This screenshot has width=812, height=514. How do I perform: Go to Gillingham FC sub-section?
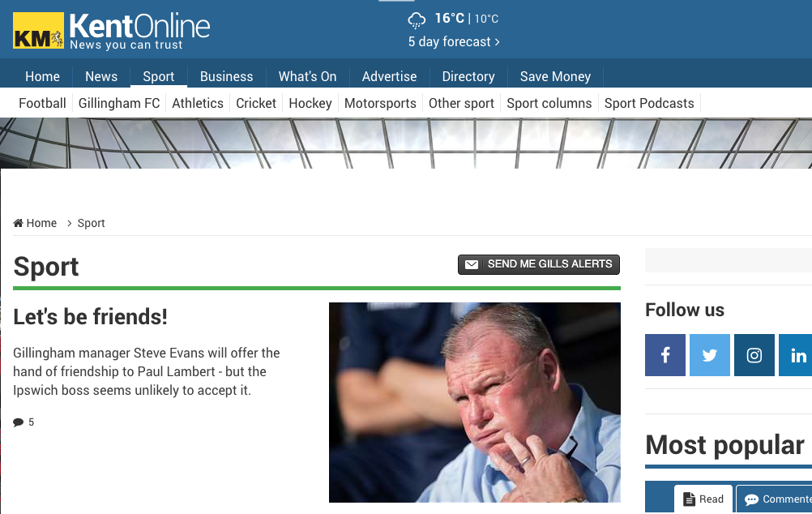coord(119,103)
